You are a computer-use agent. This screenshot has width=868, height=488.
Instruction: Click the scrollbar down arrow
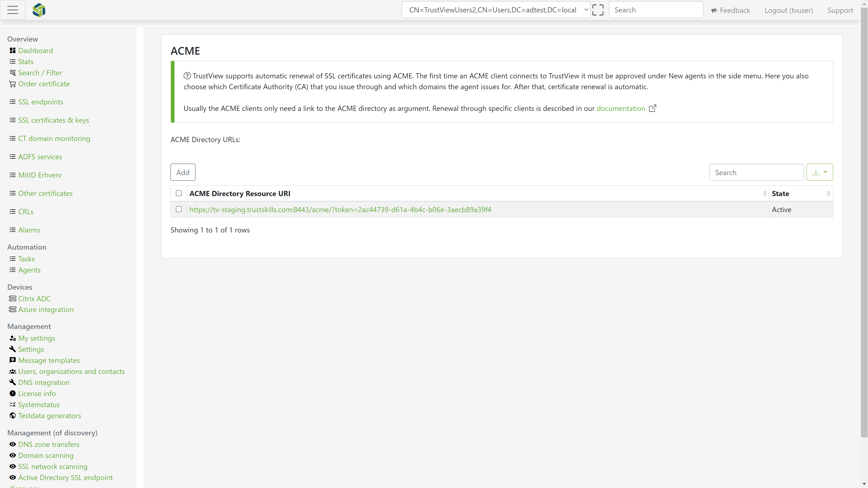tap(864, 484)
